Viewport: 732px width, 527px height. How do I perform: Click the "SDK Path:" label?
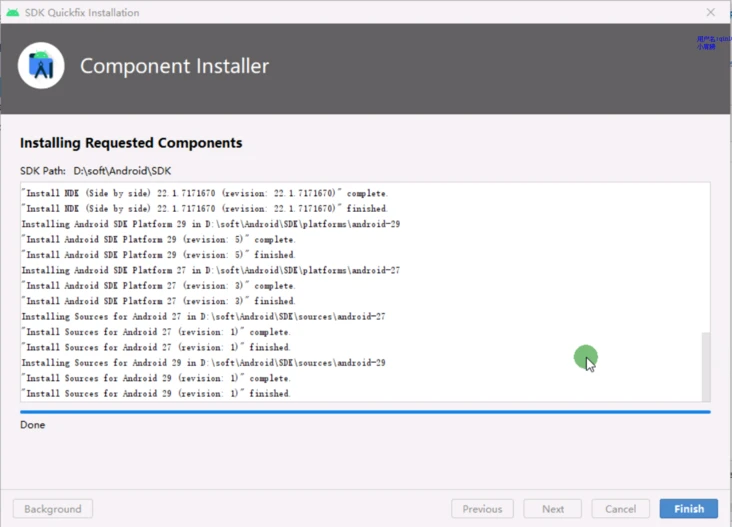[x=43, y=171]
